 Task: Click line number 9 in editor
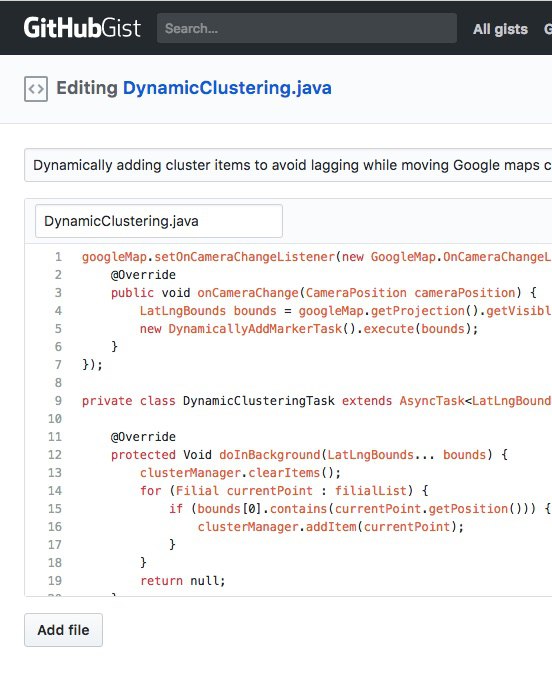click(58, 401)
